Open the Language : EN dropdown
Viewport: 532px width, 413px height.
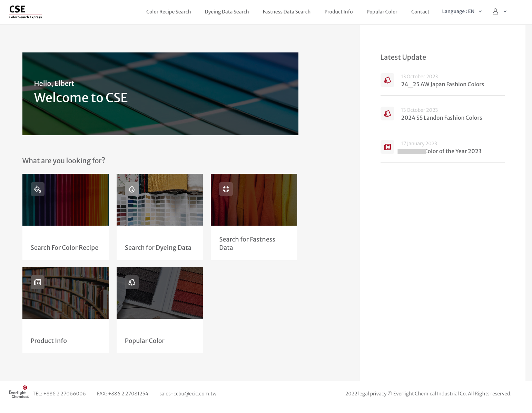pyautogui.click(x=461, y=11)
